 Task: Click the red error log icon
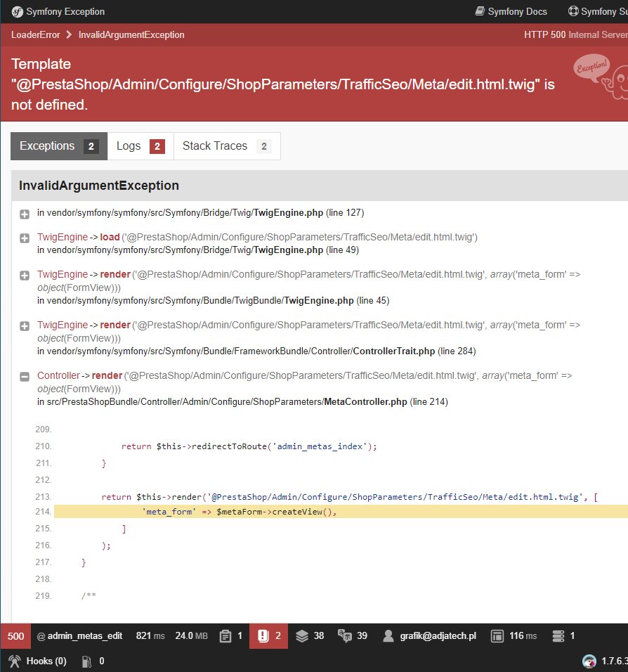tap(263, 636)
